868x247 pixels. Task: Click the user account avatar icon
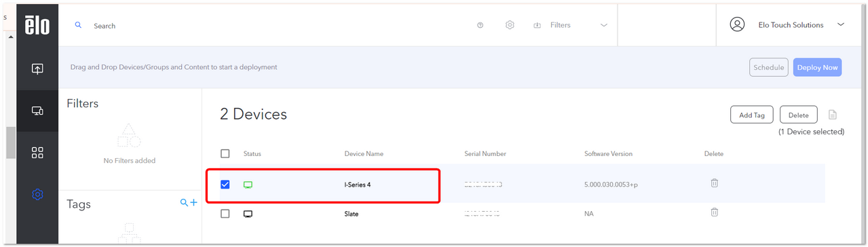(x=737, y=24)
